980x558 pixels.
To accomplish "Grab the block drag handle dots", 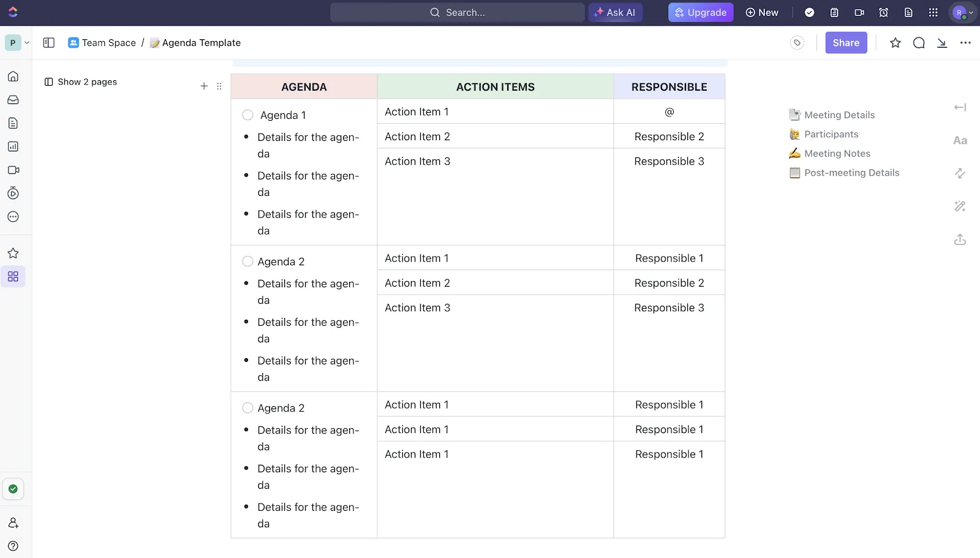I will pos(219,86).
